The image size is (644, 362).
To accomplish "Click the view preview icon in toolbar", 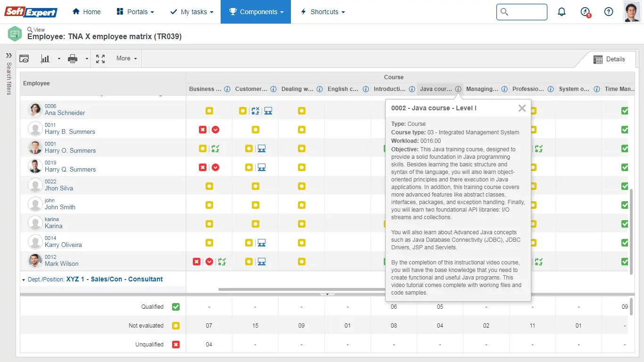I will pyautogui.click(x=24, y=59).
